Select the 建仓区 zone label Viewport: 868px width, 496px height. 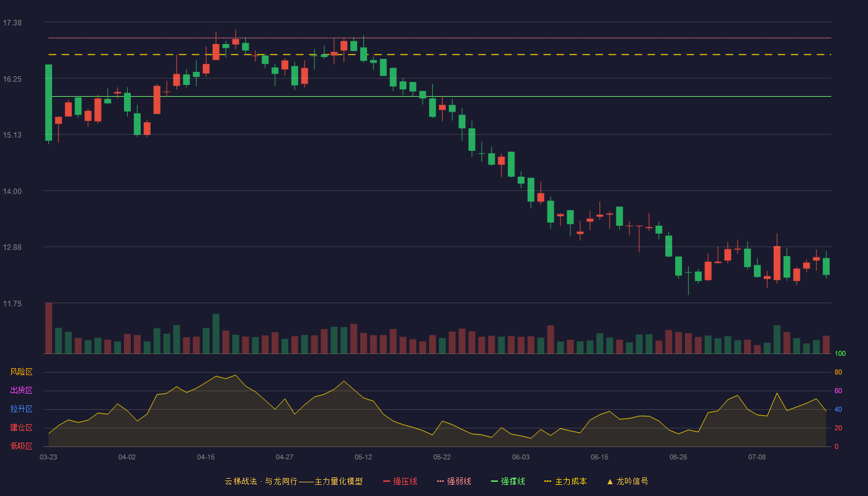[x=21, y=428]
